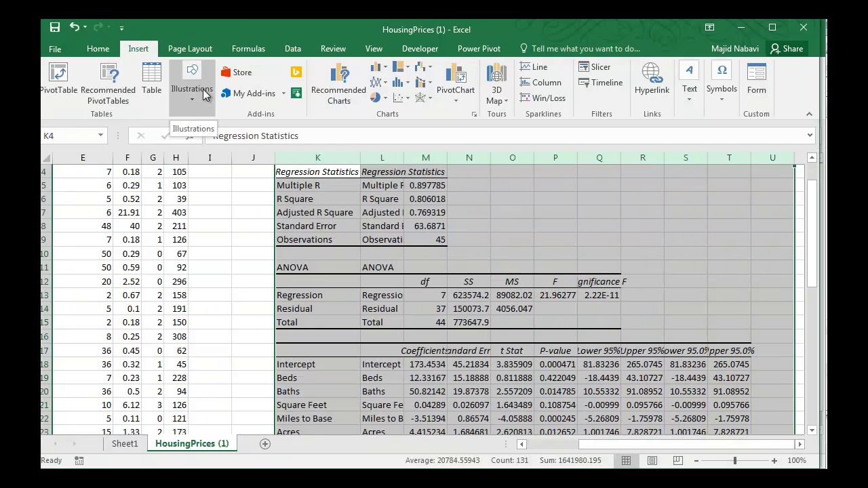This screenshot has height=488, width=868.
Task: Open the Developer tab
Action: 420,49
